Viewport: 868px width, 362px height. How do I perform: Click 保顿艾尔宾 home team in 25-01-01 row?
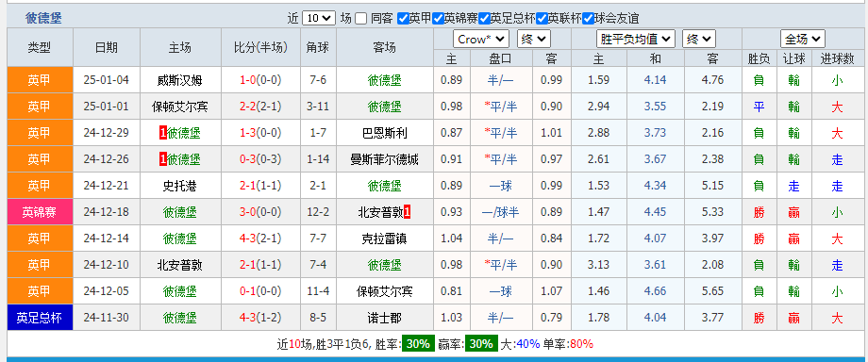click(180, 107)
